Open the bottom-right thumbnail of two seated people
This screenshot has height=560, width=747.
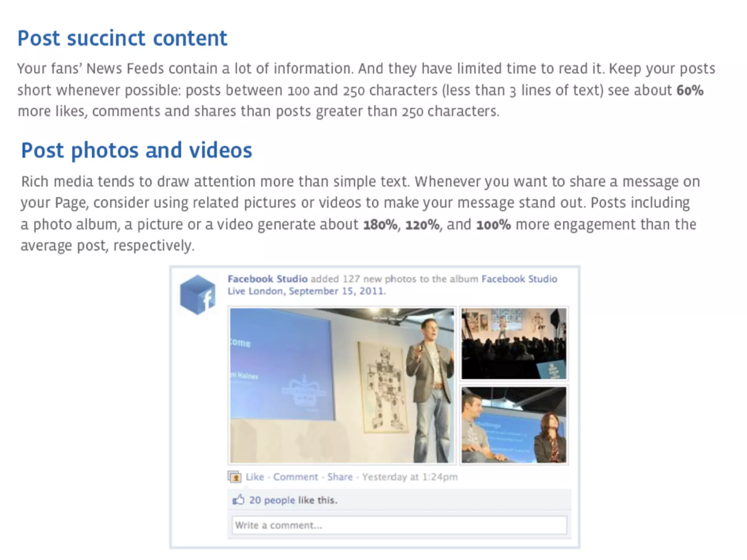(x=514, y=425)
